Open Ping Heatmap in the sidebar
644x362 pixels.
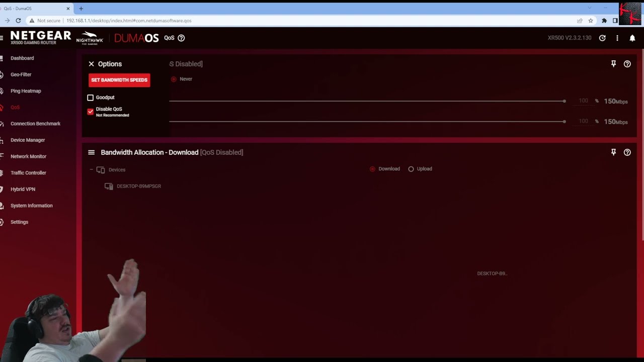pos(26,91)
